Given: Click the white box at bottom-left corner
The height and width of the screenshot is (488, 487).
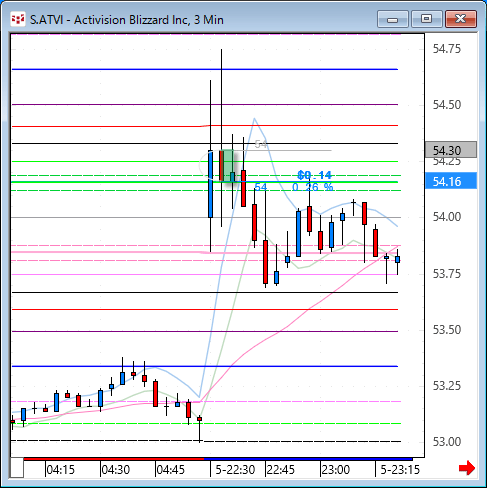Looking at the screenshot, I should point(17,468).
